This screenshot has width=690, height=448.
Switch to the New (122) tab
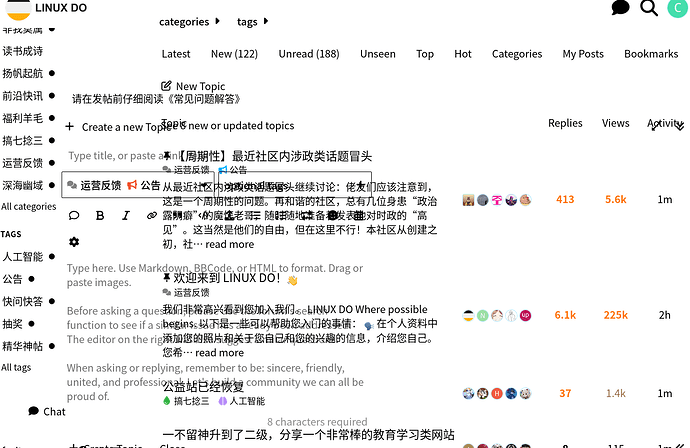pyautogui.click(x=235, y=54)
